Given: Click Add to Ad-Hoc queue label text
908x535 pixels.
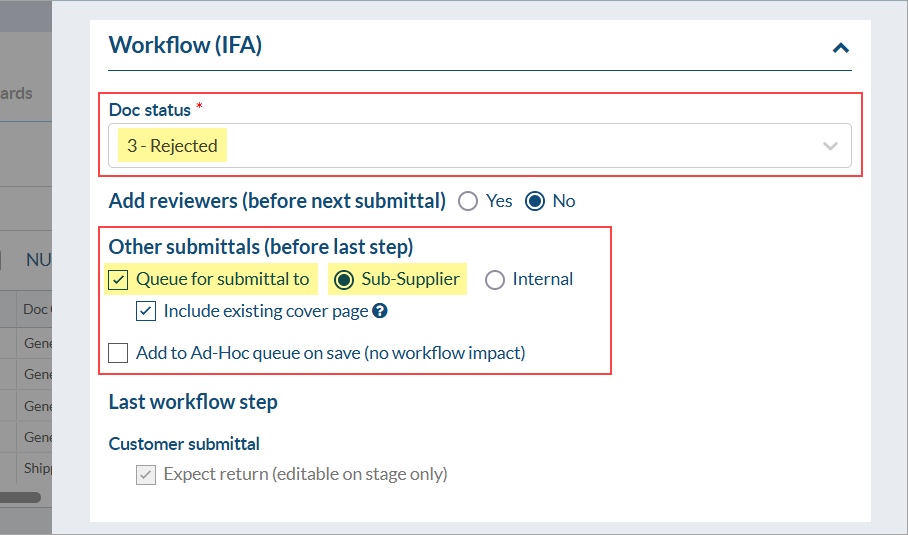Looking at the screenshot, I should click(330, 352).
